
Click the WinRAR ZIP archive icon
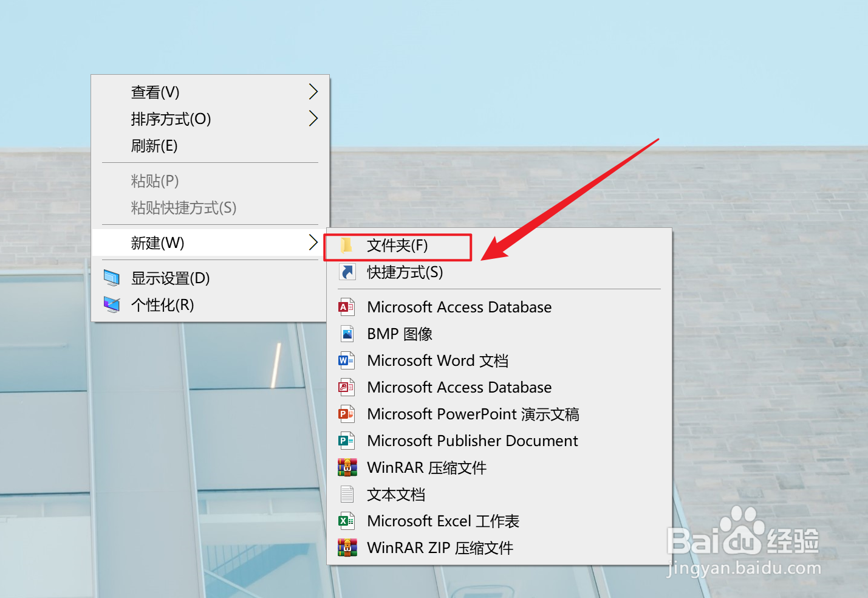click(347, 548)
